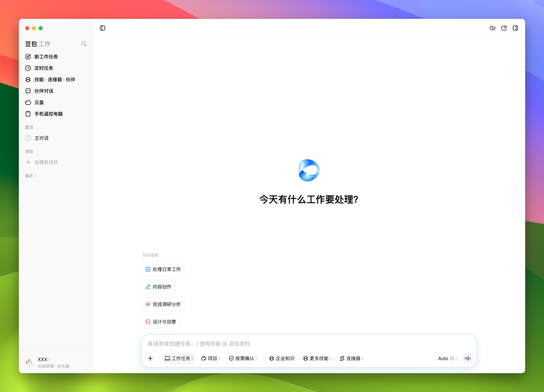This screenshot has height=392, width=544.
Task: Click the blue Doubao logo
Action: coord(309,170)
